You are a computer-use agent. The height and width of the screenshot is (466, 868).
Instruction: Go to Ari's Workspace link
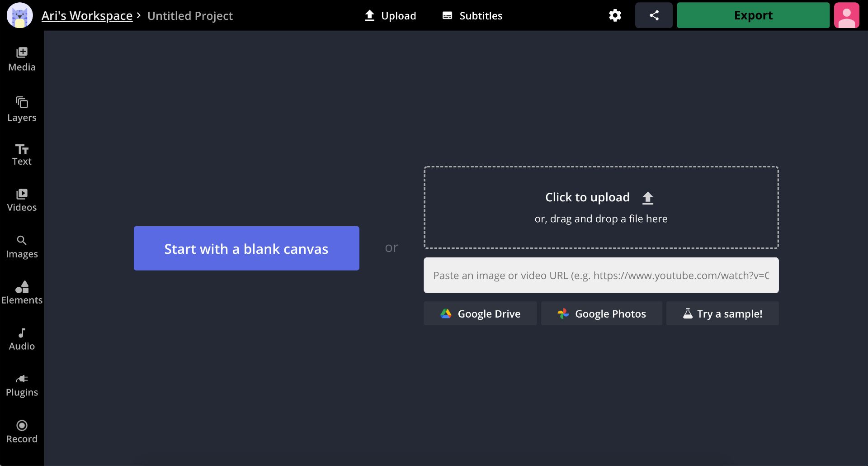87,16
